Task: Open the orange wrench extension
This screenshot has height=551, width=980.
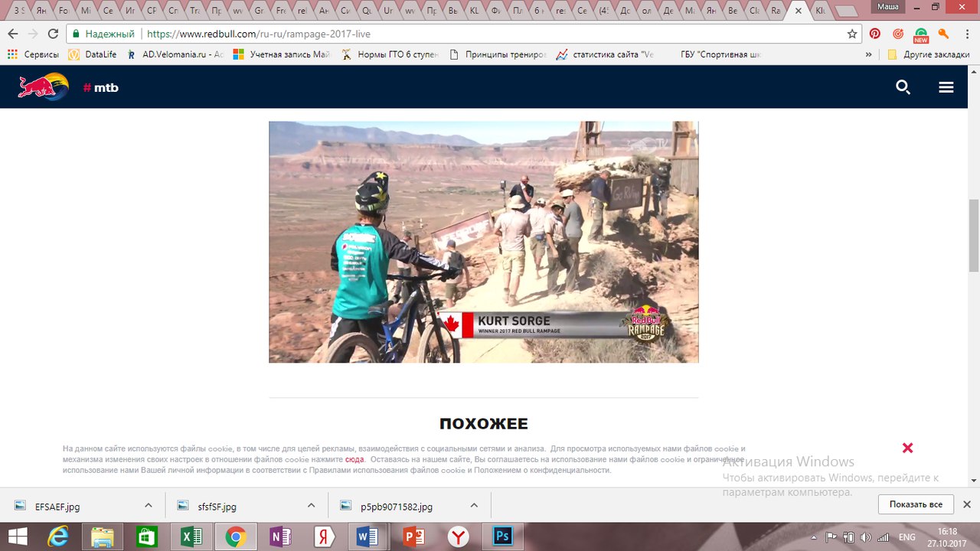Action: click(x=944, y=34)
